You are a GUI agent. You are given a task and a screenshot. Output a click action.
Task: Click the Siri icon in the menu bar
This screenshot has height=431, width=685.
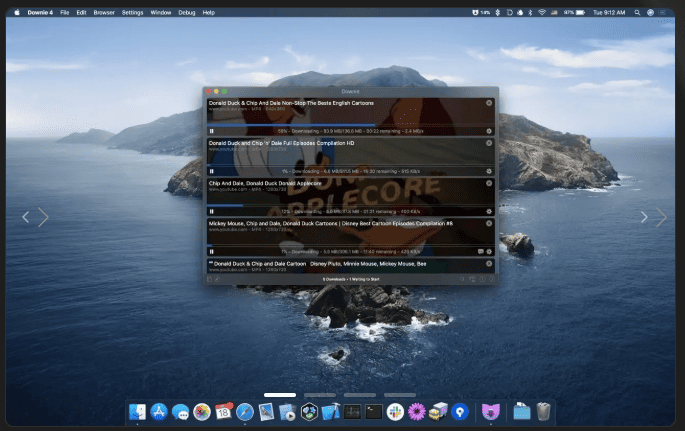tap(650, 13)
